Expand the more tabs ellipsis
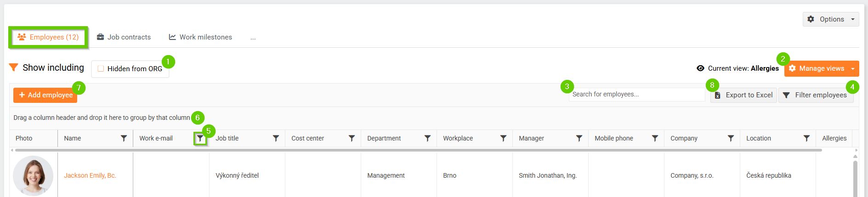The height and width of the screenshot is (197, 868). (253, 38)
